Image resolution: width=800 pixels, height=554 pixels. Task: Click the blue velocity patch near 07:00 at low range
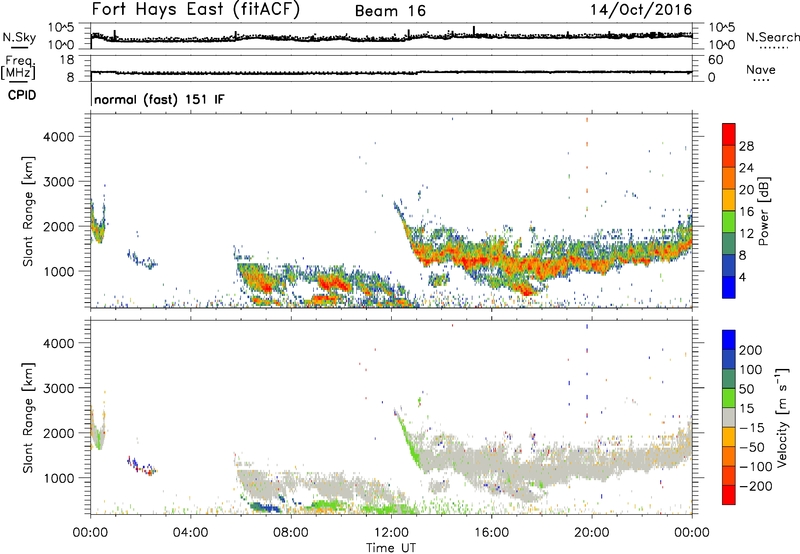pos(265,507)
